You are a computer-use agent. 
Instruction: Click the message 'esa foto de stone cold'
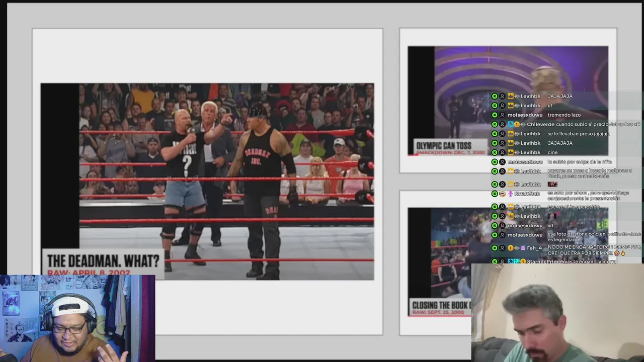[x=594, y=236]
